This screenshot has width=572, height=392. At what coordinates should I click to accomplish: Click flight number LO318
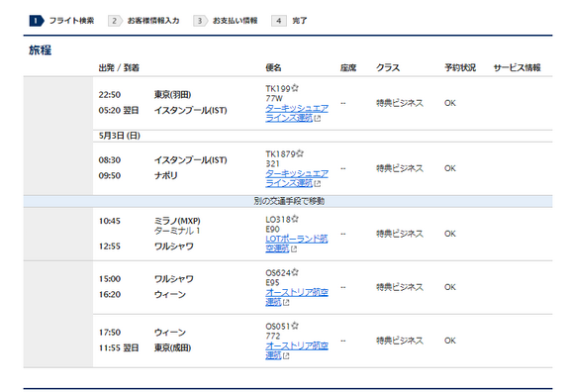(x=278, y=220)
